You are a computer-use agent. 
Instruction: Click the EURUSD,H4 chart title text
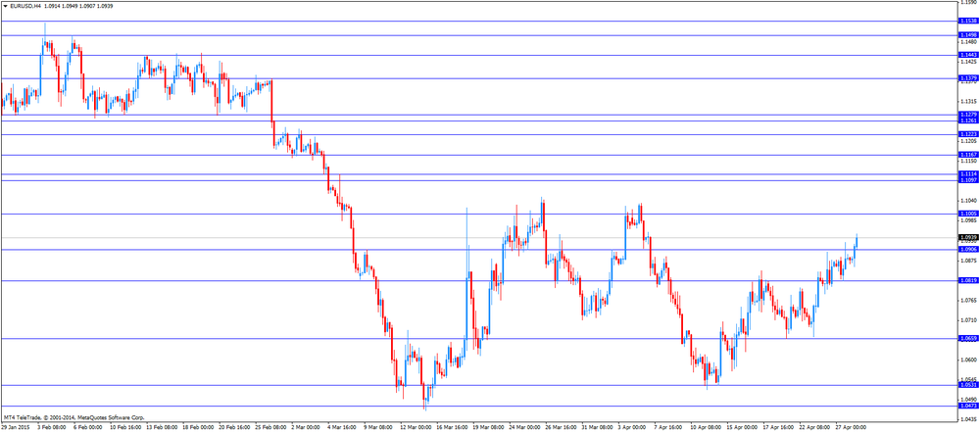pyautogui.click(x=25, y=6)
